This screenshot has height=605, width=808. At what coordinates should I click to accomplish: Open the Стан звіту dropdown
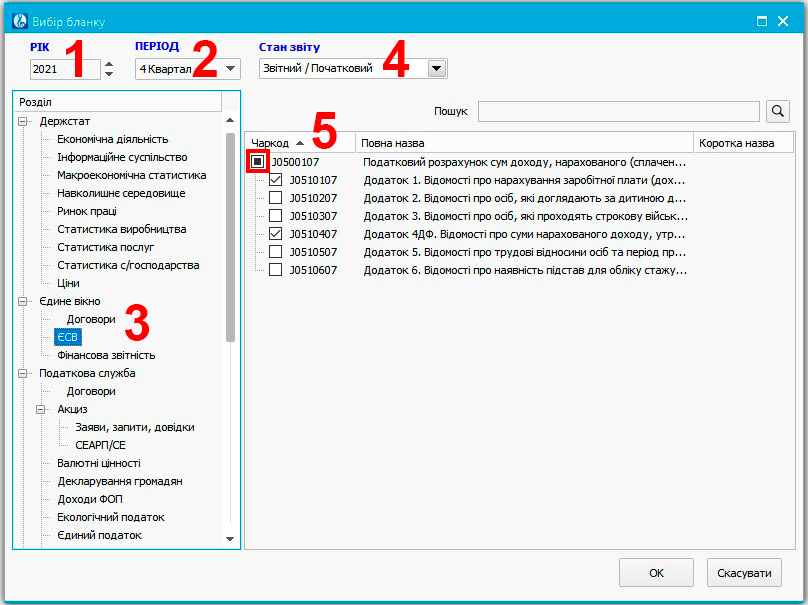436,69
